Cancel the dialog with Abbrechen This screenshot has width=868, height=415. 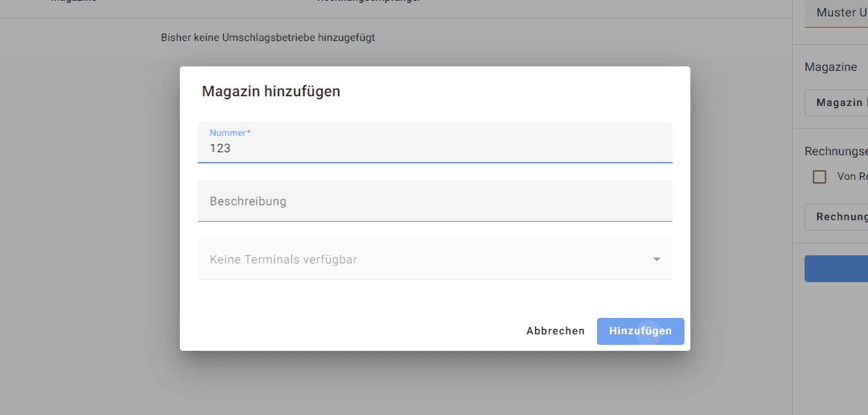pyautogui.click(x=555, y=331)
